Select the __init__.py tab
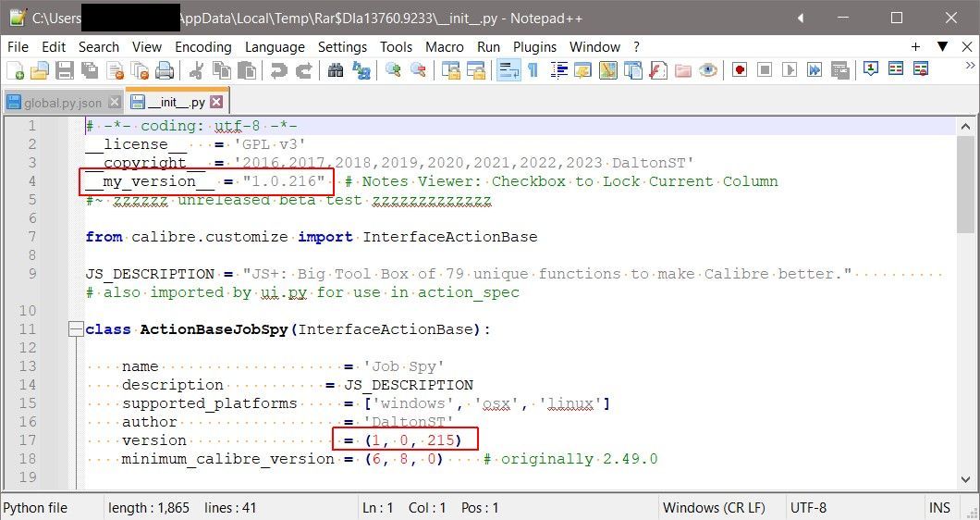The image size is (980, 520). coord(177,102)
